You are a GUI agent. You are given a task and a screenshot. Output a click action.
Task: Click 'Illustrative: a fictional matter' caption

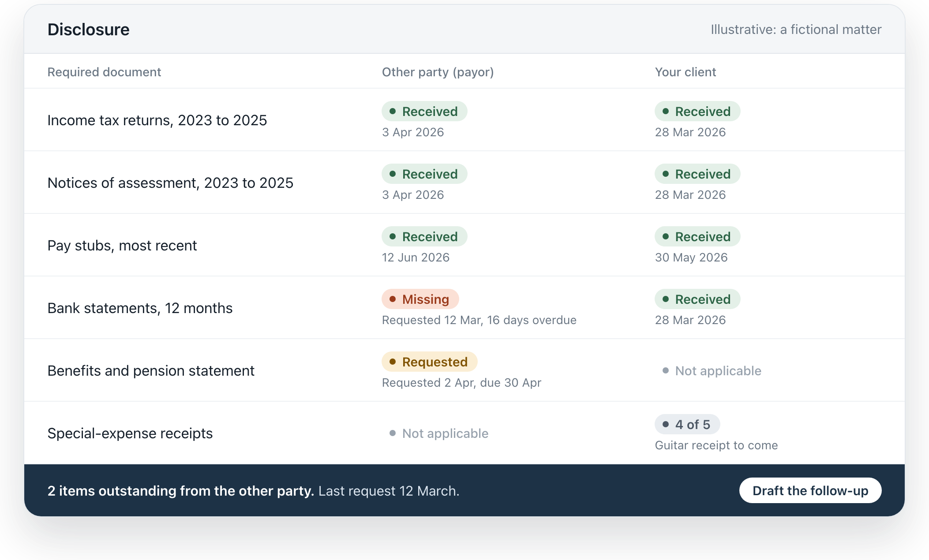[x=796, y=29]
